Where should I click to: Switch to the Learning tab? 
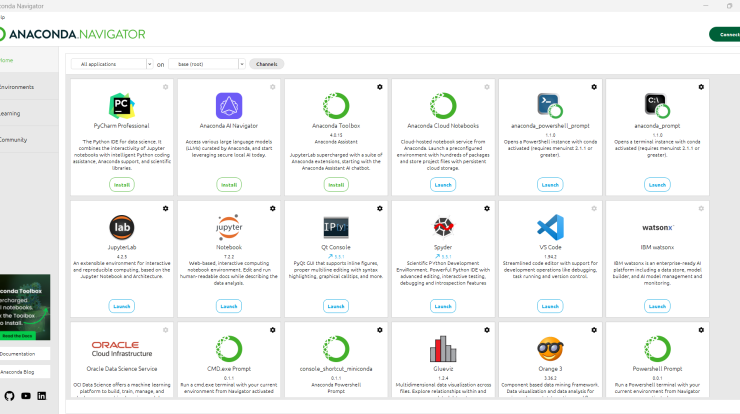29,113
